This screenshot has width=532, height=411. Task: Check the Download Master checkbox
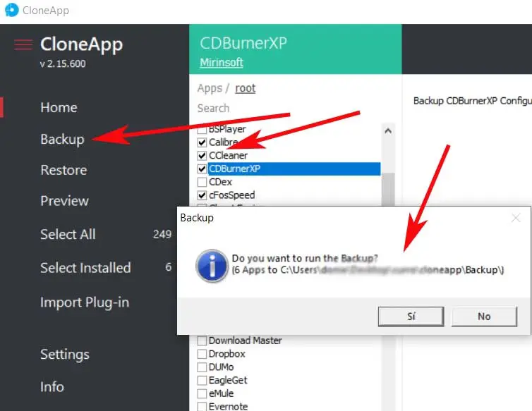pos(202,341)
